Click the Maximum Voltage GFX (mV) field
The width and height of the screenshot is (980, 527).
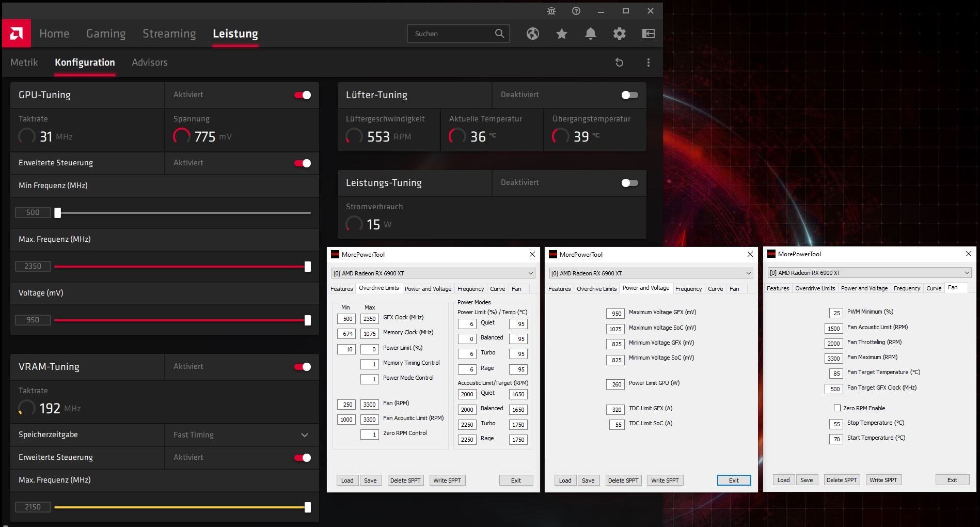click(615, 314)
